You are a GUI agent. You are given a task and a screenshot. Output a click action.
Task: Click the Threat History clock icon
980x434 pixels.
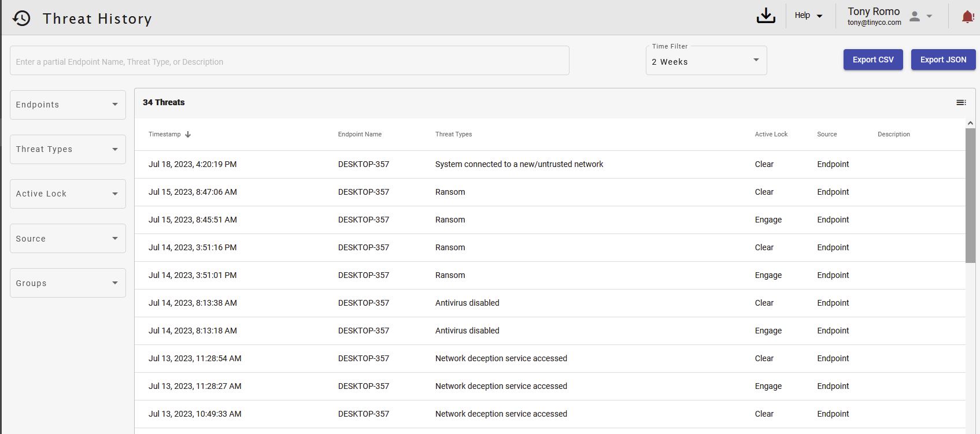pyautogui.click(x=21, y=18)
